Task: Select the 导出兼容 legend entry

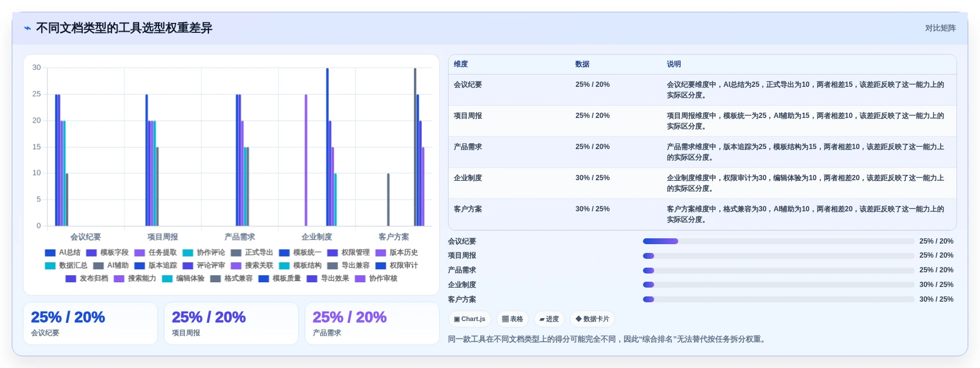Action: pos(348,266)
